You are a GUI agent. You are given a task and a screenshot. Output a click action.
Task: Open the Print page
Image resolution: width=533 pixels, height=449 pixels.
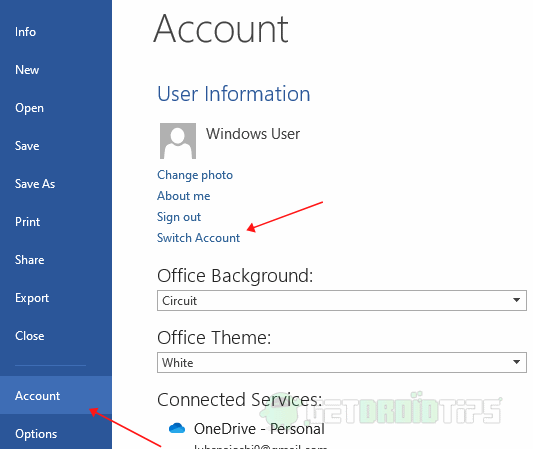(28, 222)
